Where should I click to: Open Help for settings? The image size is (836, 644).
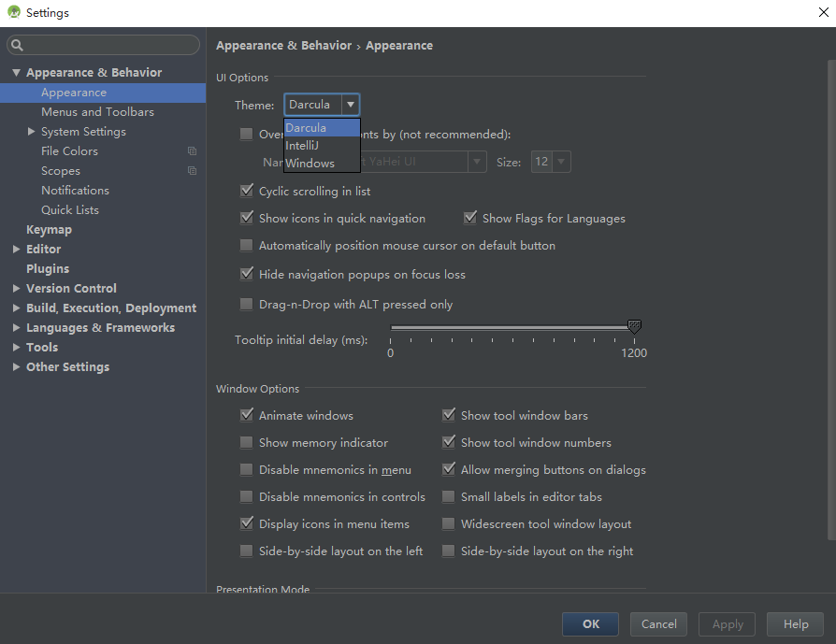coord(795,624)
